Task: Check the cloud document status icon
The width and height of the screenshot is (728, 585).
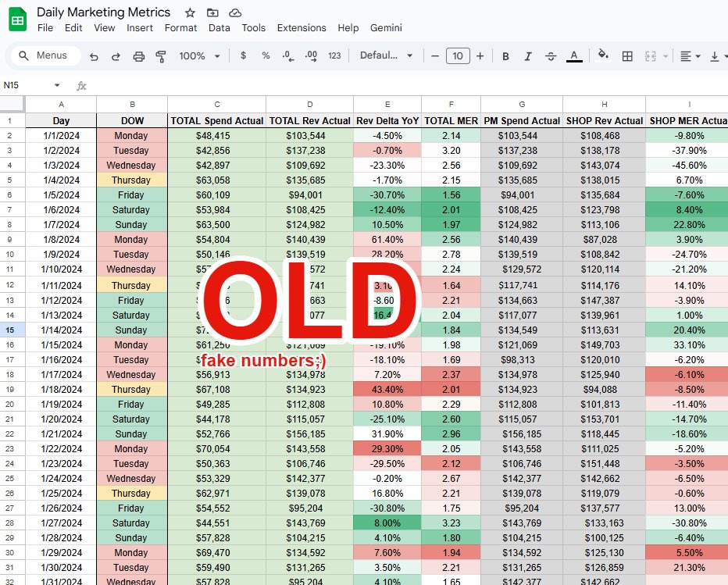Action: [x=235, y=13]
